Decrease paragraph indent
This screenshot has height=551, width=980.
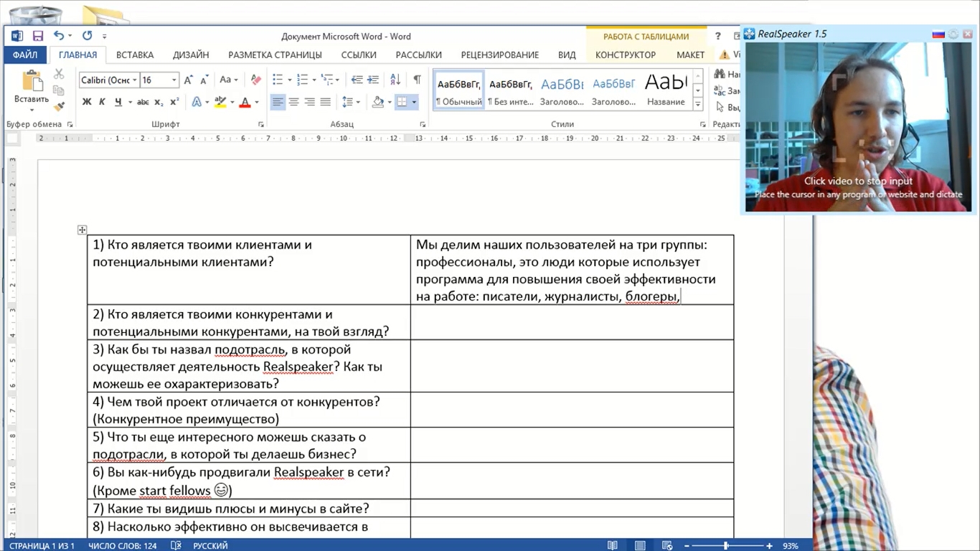(x=357, y=80)
